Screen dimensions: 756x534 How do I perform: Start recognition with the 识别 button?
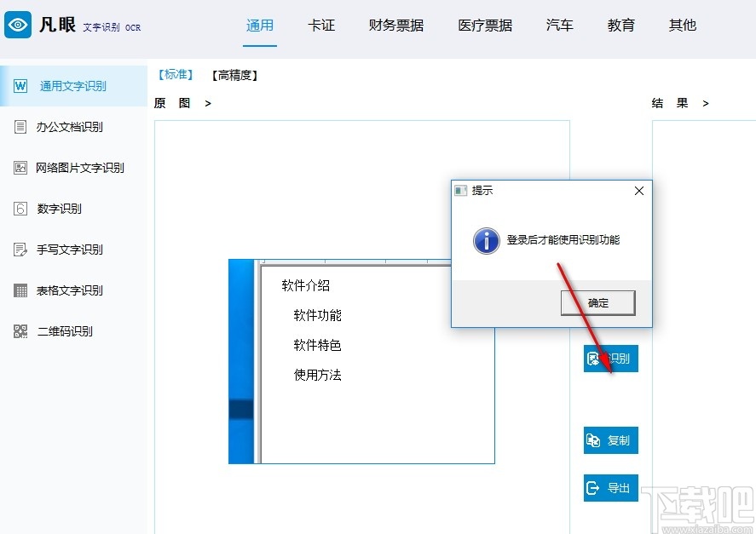(610, 359)
